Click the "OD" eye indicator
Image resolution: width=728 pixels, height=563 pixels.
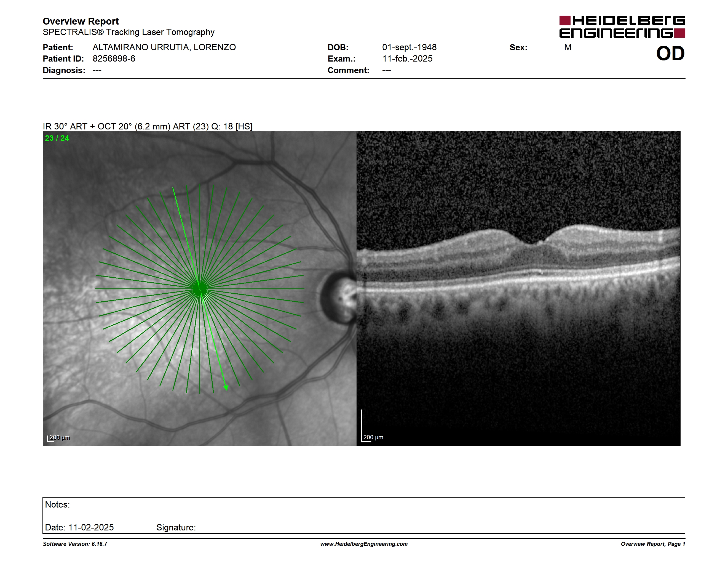670,54
